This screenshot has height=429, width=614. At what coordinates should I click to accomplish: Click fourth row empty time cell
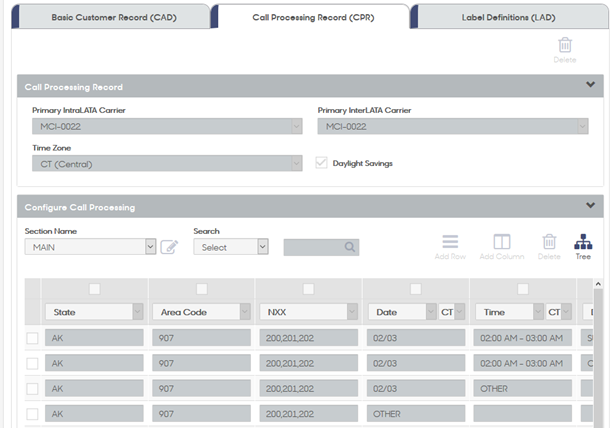point(522,413)
